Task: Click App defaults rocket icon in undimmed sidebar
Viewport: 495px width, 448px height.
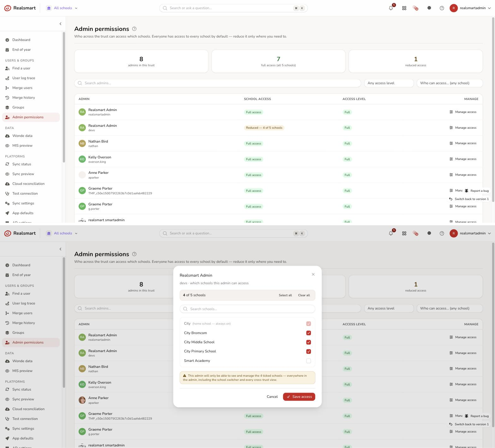Action: pyautogui.click(x=7, y=213)
